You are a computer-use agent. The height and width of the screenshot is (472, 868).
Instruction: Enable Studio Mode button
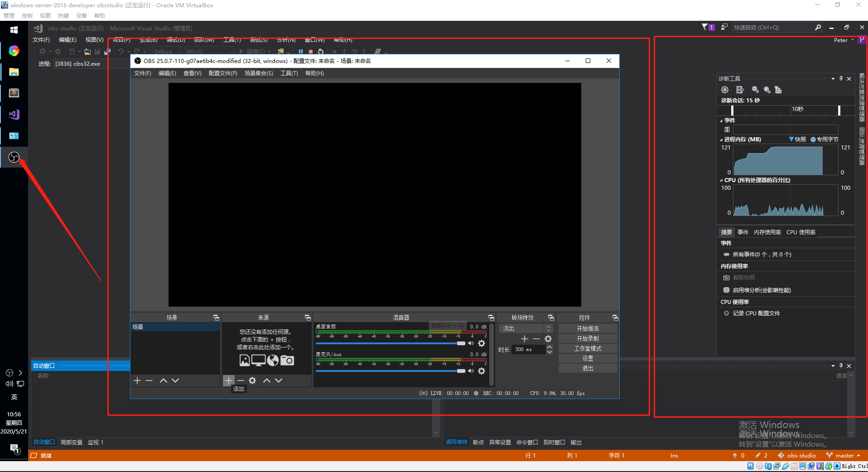click(x=588, y=348)
